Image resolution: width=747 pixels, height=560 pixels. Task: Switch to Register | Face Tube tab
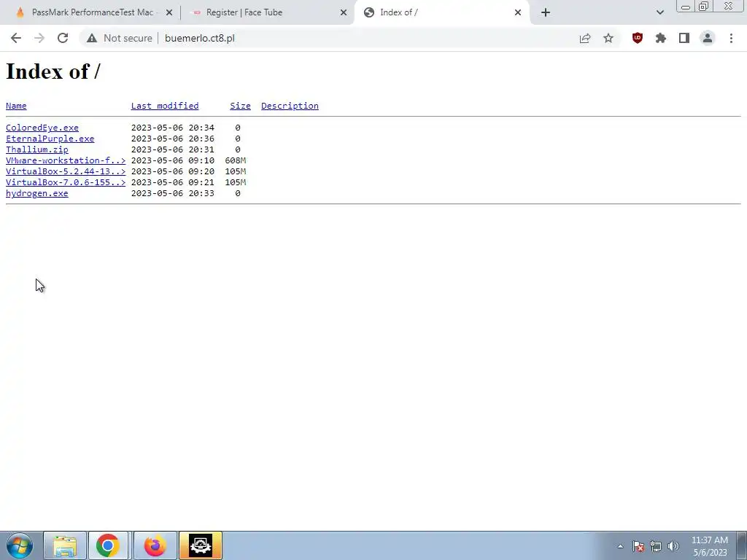click(x=267, y=12)
